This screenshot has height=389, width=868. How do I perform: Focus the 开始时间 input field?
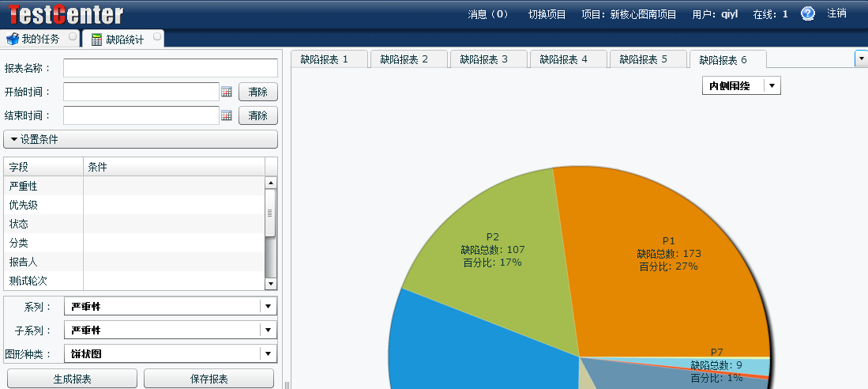click(141, 92)
